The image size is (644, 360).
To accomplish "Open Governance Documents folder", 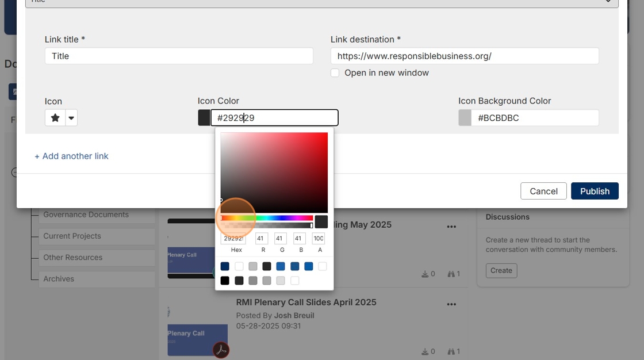I will (97, 215).
